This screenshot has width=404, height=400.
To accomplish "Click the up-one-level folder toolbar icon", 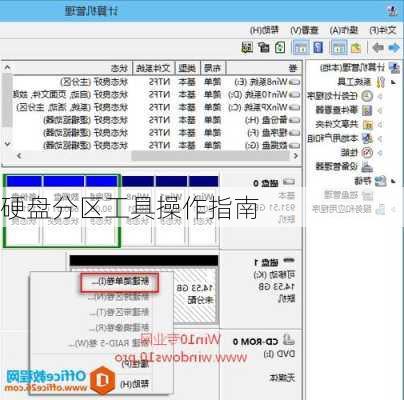I will pyautogui.click(x=356, y=48).
